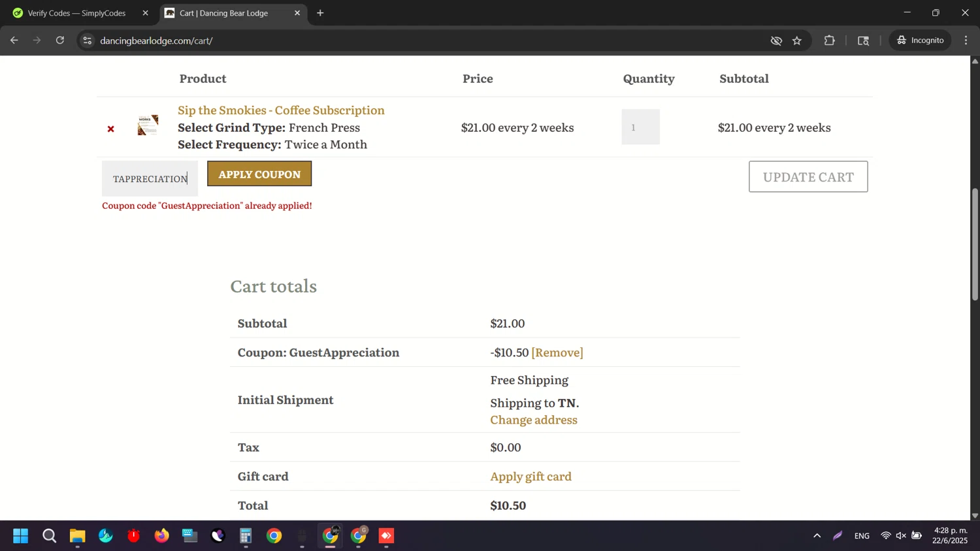The height and width of the screenshot is (551, 980).
Task: Open the Google Chrome taskbar icon next to the Calculator
Action: point(274,536)
